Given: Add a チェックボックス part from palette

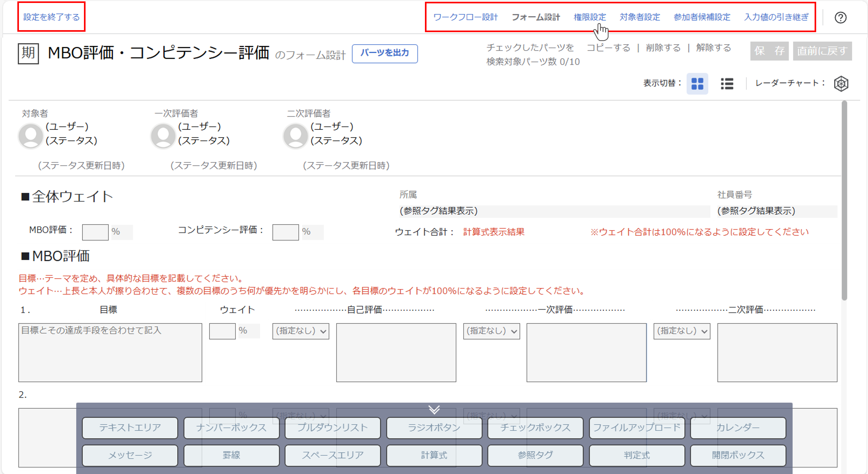Looking at the screenshot, I should click(535, 427).
